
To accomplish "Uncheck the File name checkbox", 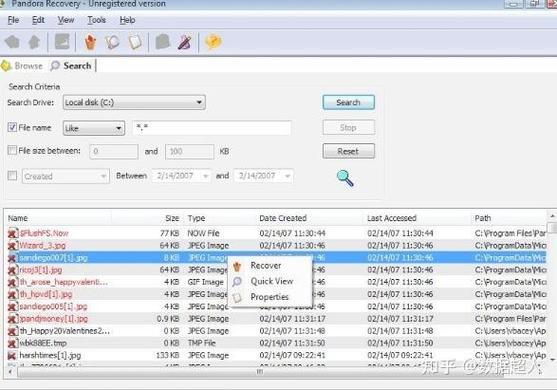I will pos(12,127).
